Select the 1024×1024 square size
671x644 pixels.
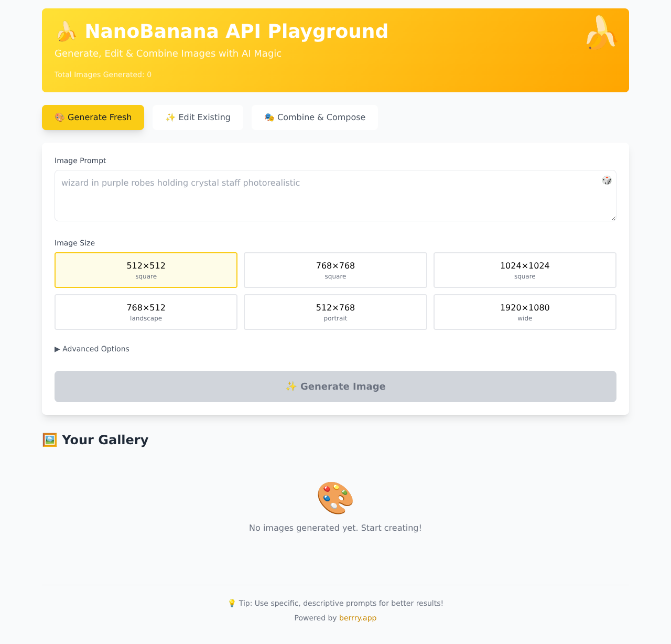point(525,270)
